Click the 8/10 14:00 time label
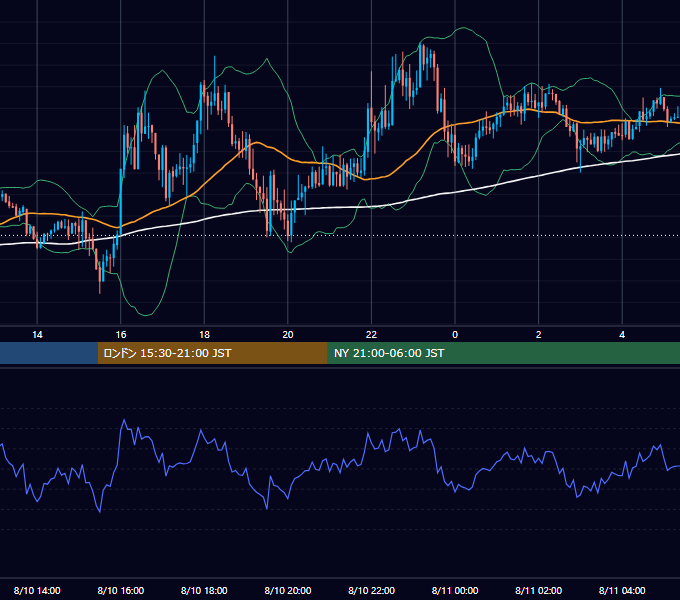680x600 pixels. point(37,590)
